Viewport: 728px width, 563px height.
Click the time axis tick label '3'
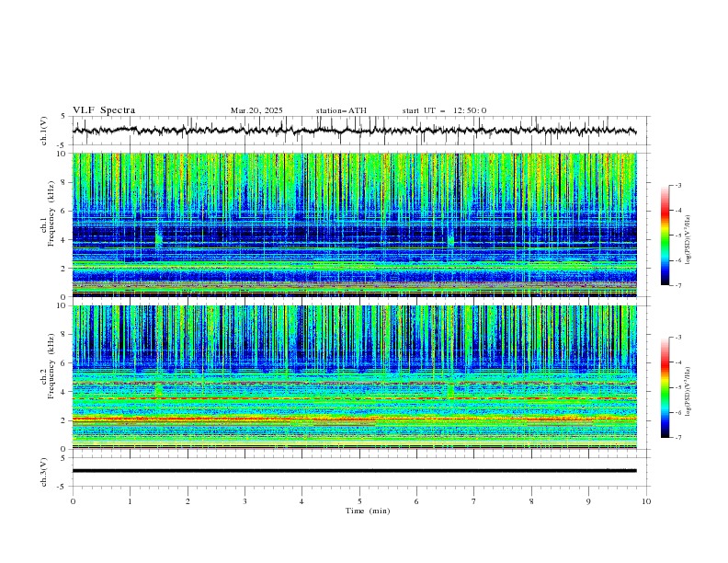(x=245, y=501)
